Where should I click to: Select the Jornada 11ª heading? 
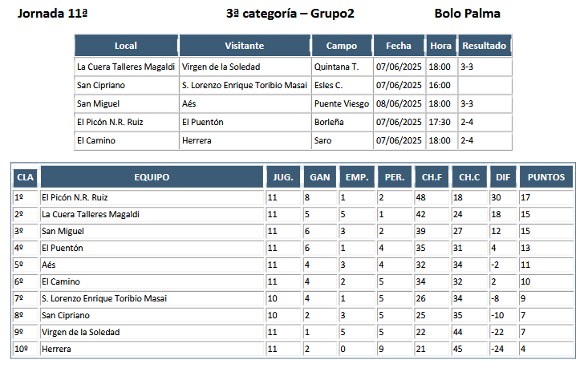click(52, 14)
